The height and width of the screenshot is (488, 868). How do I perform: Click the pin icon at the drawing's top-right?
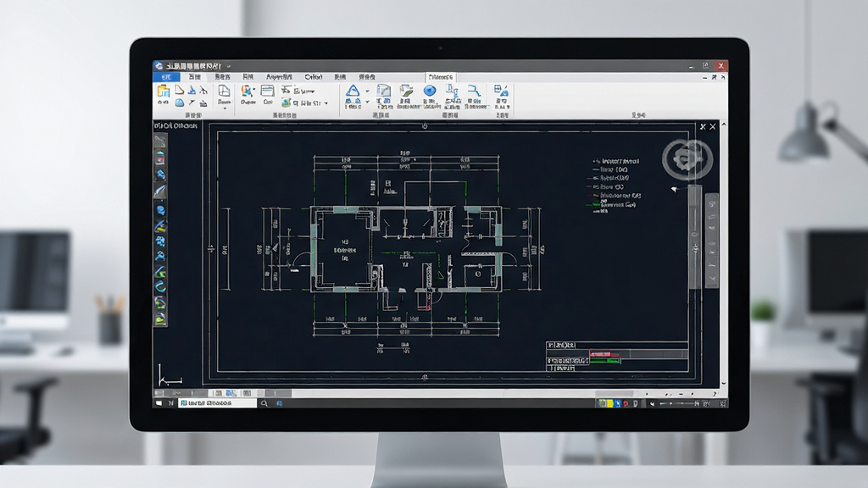coord(703,127)
